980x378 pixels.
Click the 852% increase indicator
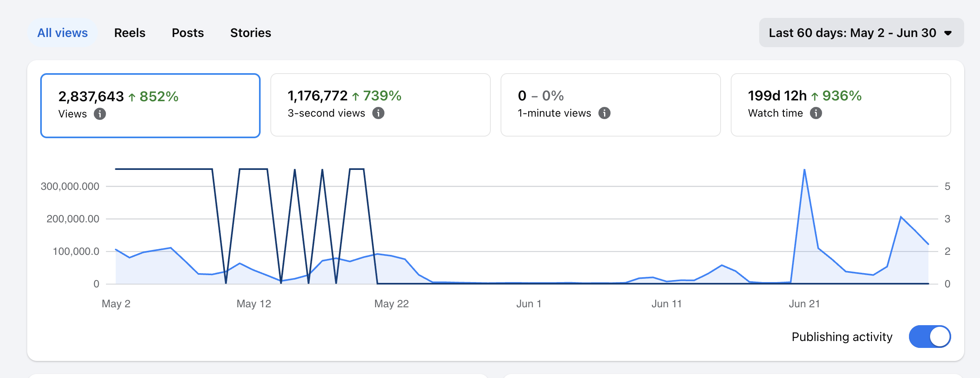tap(153, 97)
